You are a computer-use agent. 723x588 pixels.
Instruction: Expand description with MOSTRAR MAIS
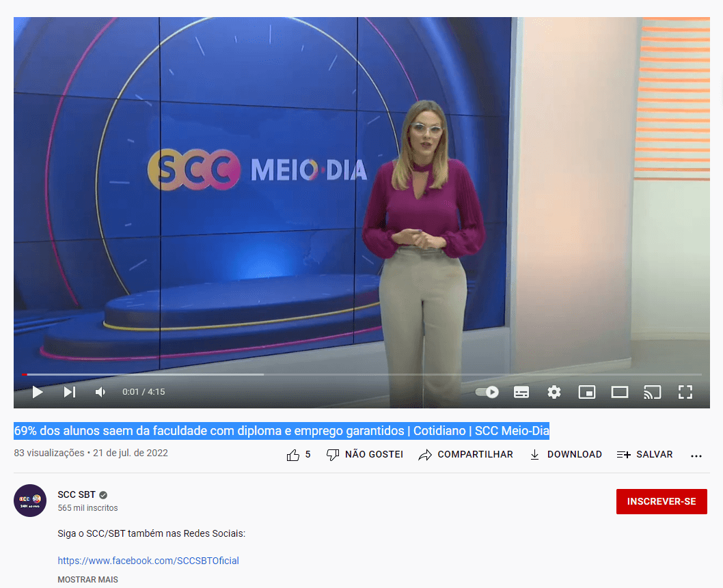87,580
